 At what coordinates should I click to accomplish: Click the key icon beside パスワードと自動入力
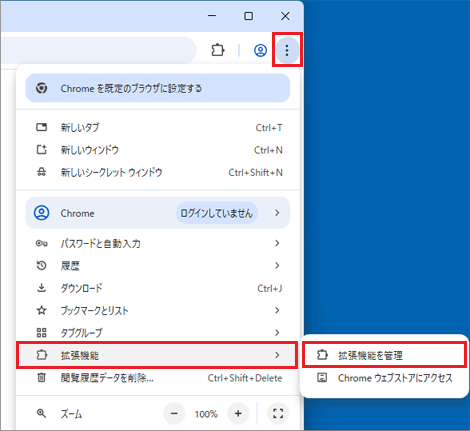click(x=42, y=243)
